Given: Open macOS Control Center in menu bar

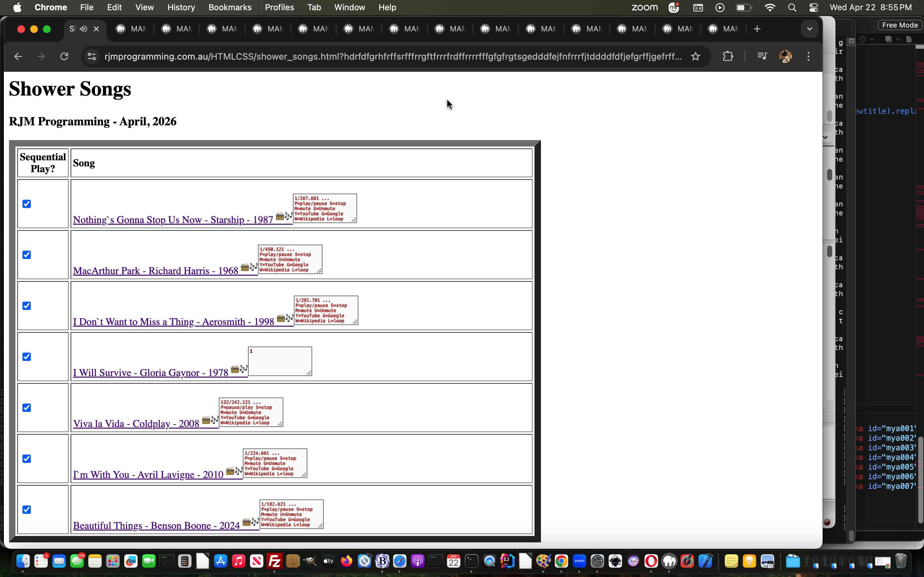Looking at the screenshot, I should [813, 7].
